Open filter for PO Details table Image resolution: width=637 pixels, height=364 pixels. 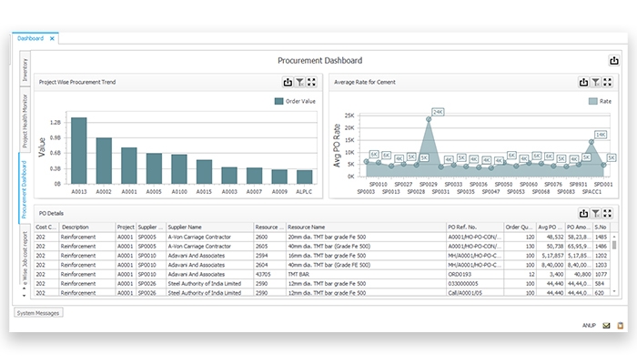click(x=595, y=213)
